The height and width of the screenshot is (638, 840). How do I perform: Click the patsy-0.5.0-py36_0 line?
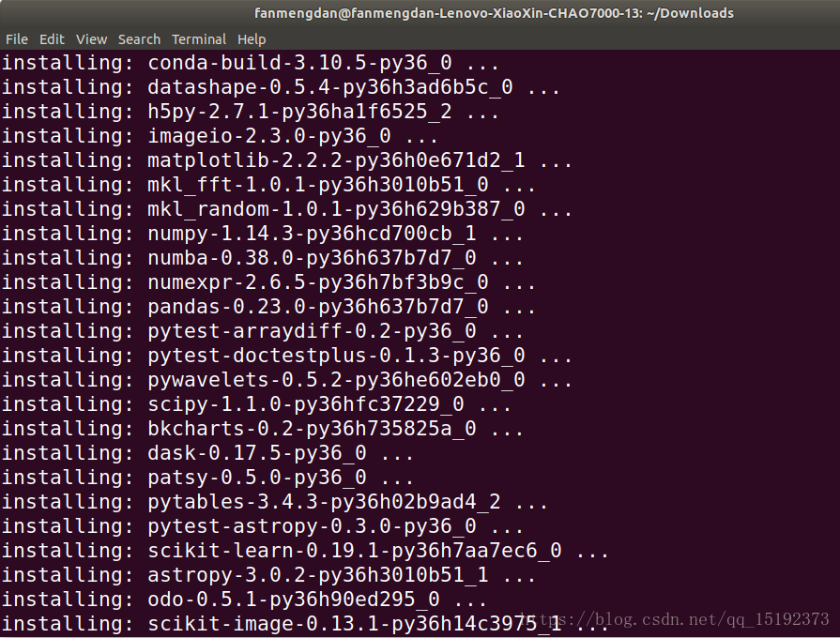tap(207, 478)
